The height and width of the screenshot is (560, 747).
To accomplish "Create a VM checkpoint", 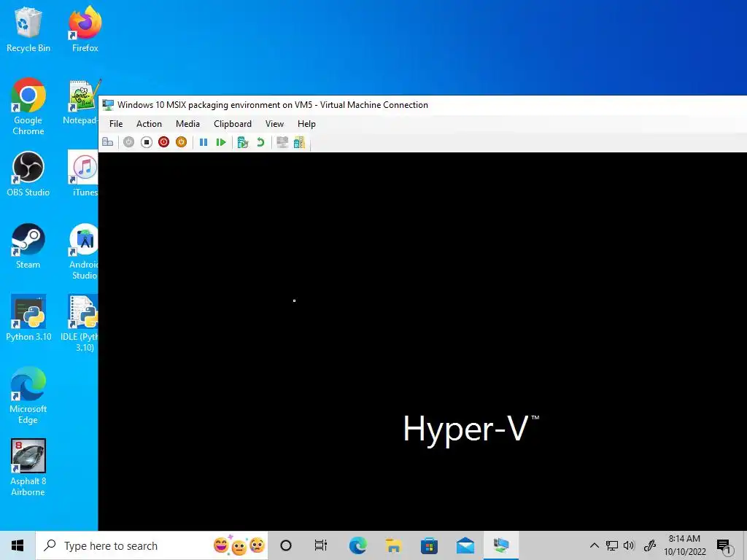I will coord(243,142).
